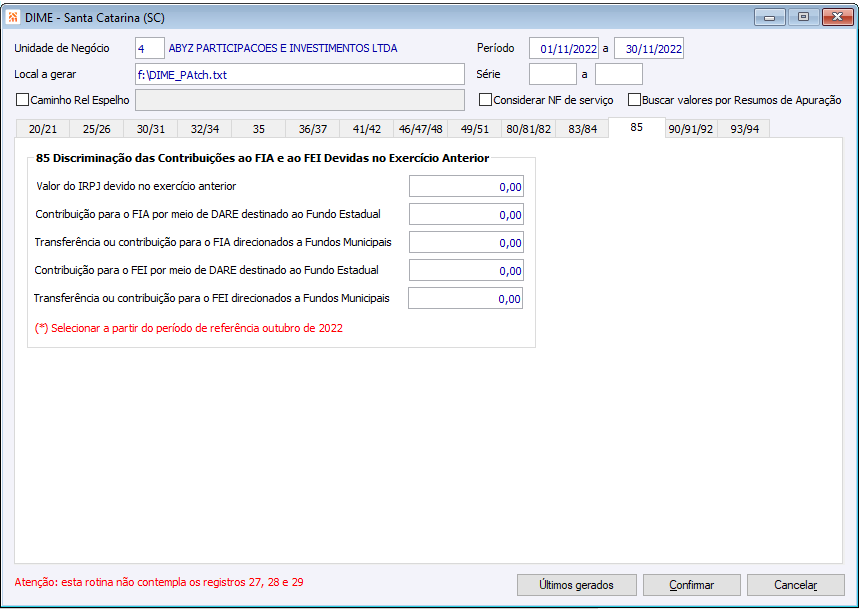
Task: Enable the Caminho Rel Espelho checkbox
Action: (x=22, y=100)
